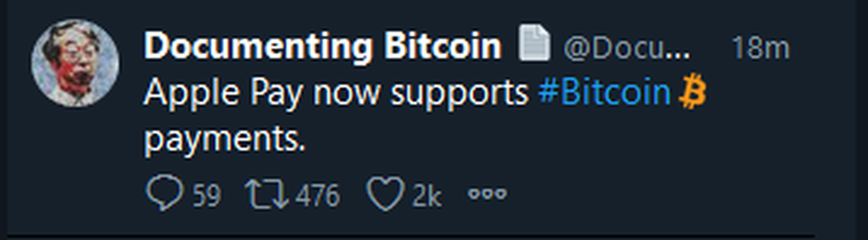This screenshot has width=868, height=240.
Task: Click the document page emoji beside the name
Action: 534,43
